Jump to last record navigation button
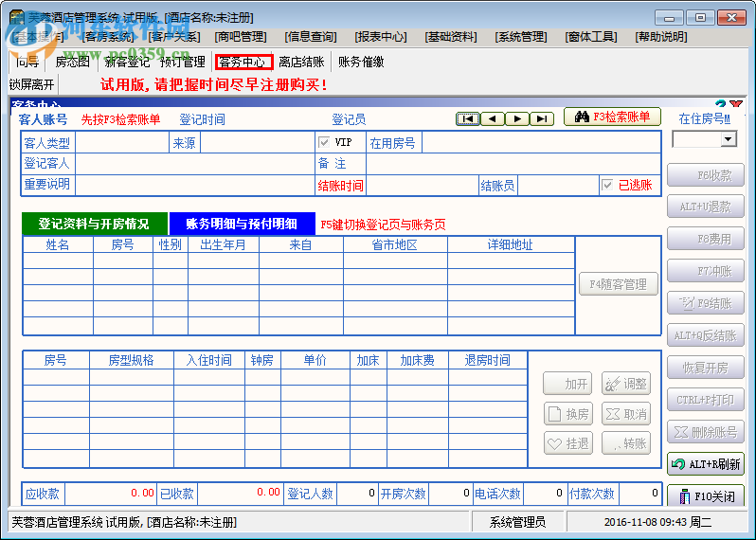 pos(542,118)
